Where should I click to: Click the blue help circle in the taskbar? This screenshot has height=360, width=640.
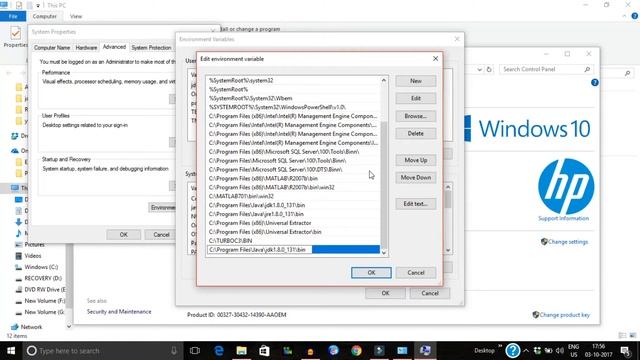tap(513, 351)
